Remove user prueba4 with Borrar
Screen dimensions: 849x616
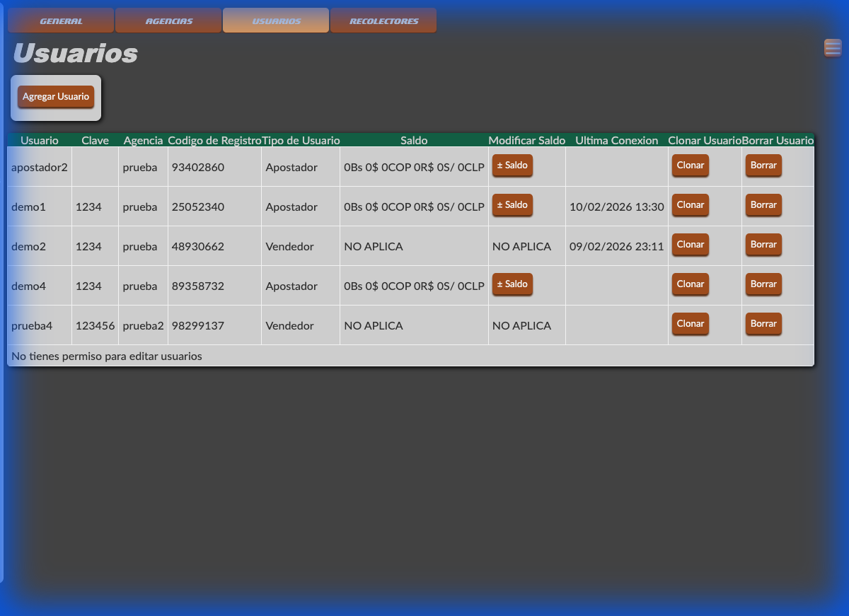(763, 324)
